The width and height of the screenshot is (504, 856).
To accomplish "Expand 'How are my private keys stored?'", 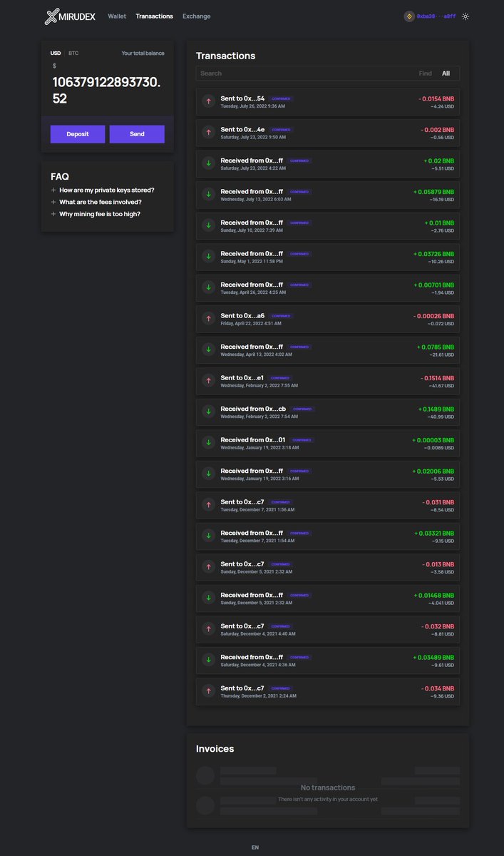I will [x=103, y=190].
